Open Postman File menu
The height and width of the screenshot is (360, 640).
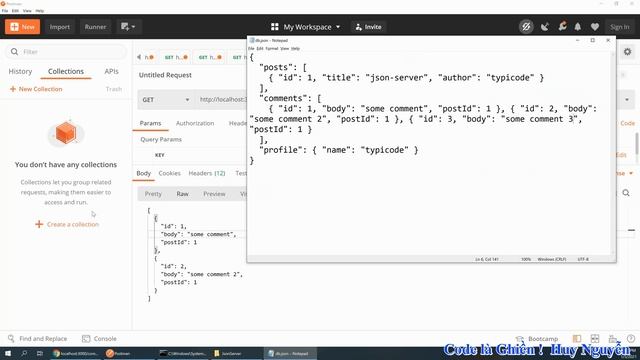[5, 11]
